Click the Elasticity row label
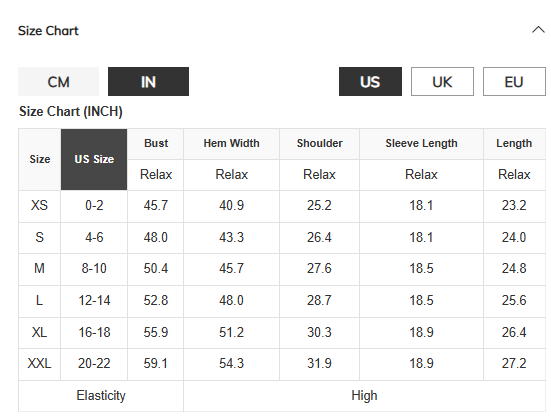This screenshot has width=551, height=419. pos(101,396)
